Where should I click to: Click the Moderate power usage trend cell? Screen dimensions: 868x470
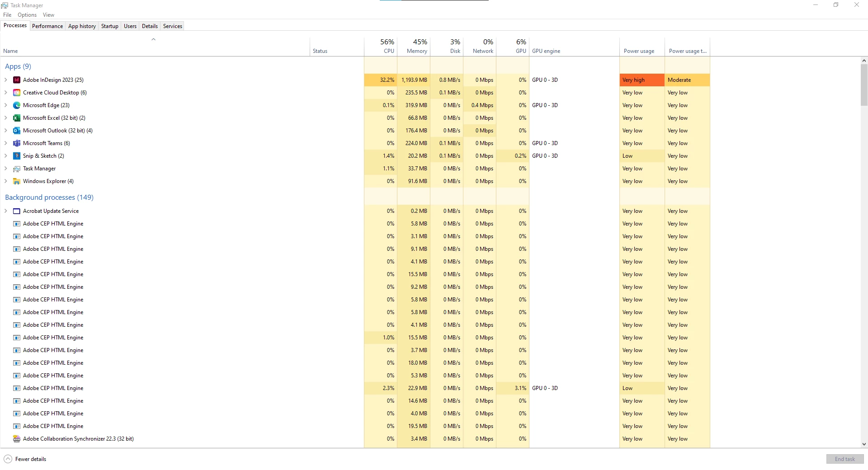pos(687,80)
